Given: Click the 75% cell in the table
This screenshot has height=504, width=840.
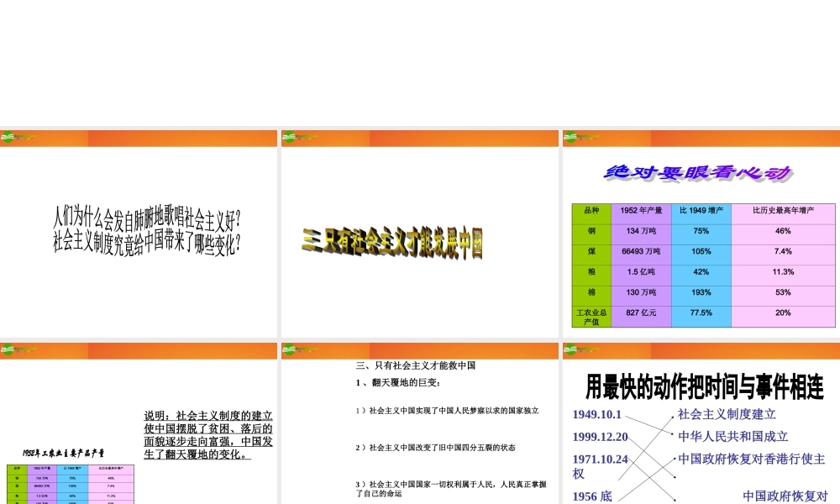Looking at the screenshot, I should (701, 234).
